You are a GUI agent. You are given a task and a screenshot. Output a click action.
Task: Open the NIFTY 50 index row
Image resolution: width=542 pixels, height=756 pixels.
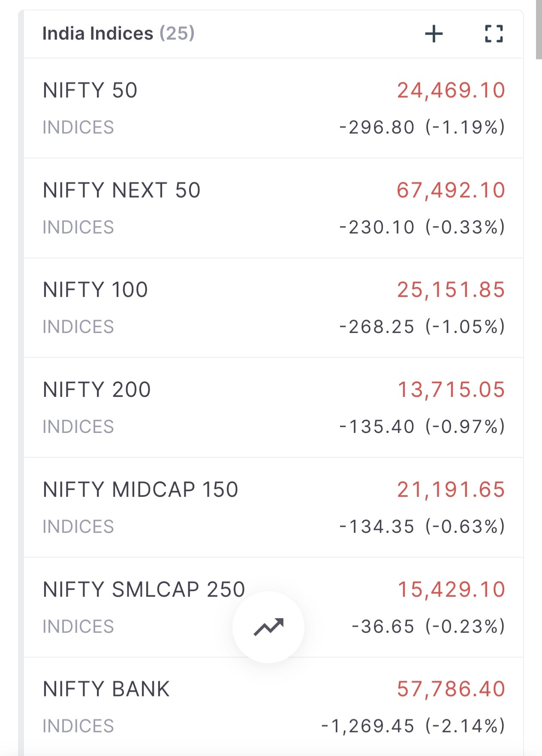click(x=90, y=91)
